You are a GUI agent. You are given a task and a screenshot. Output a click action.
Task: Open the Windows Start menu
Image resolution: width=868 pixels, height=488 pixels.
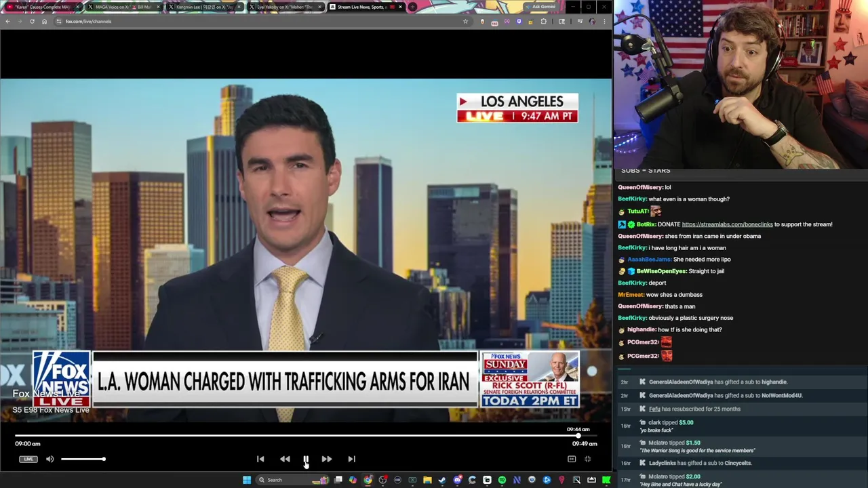(248, 480)
